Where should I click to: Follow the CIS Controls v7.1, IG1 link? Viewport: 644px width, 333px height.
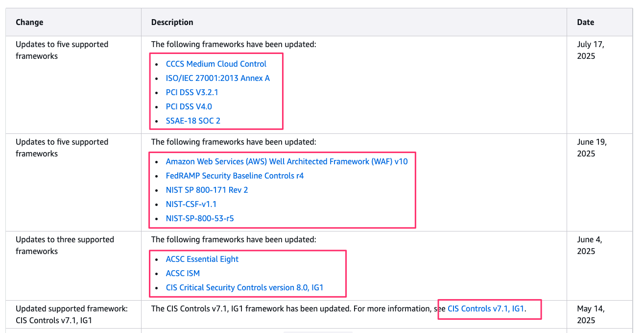pos(486,309)
